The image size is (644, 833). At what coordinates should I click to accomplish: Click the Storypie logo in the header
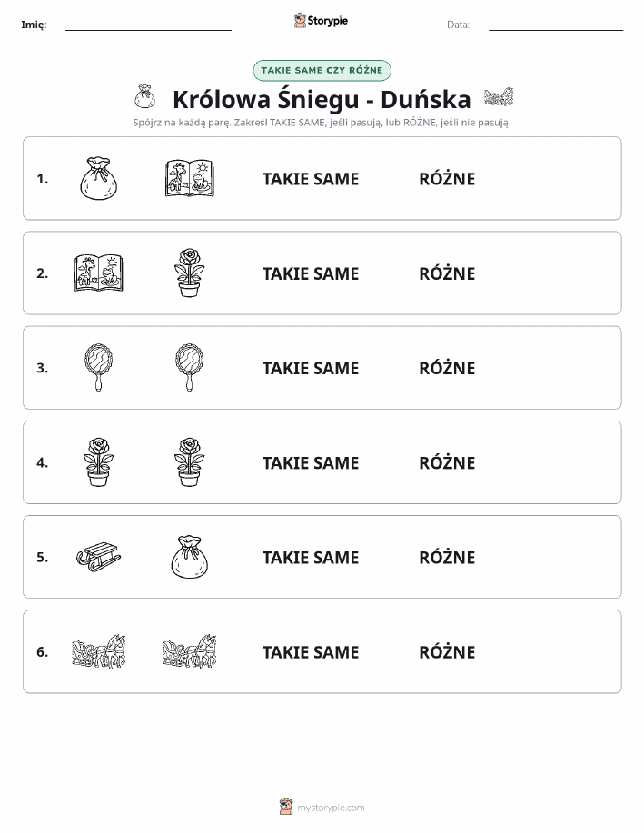(321, 21)
